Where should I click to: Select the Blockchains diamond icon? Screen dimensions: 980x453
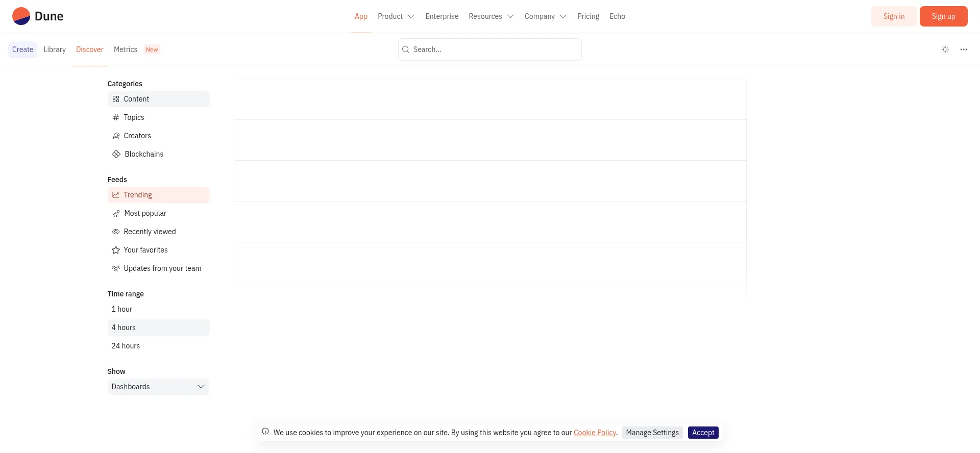tap(116, 154)
